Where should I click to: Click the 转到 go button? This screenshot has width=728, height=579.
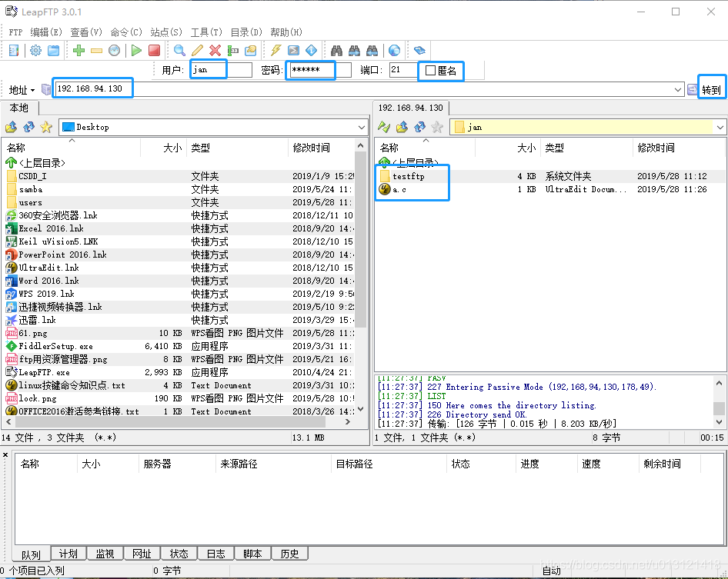click(x=711, y=89)
